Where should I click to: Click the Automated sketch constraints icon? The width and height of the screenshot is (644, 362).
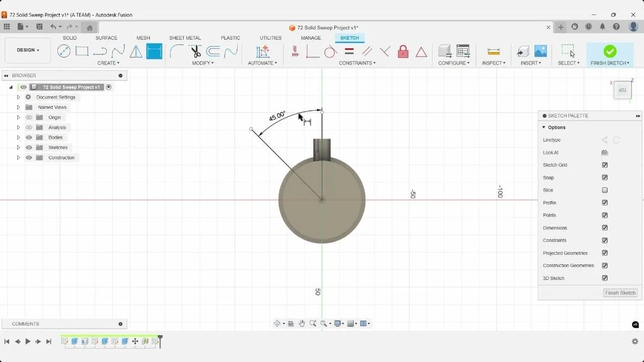[262, 51]
